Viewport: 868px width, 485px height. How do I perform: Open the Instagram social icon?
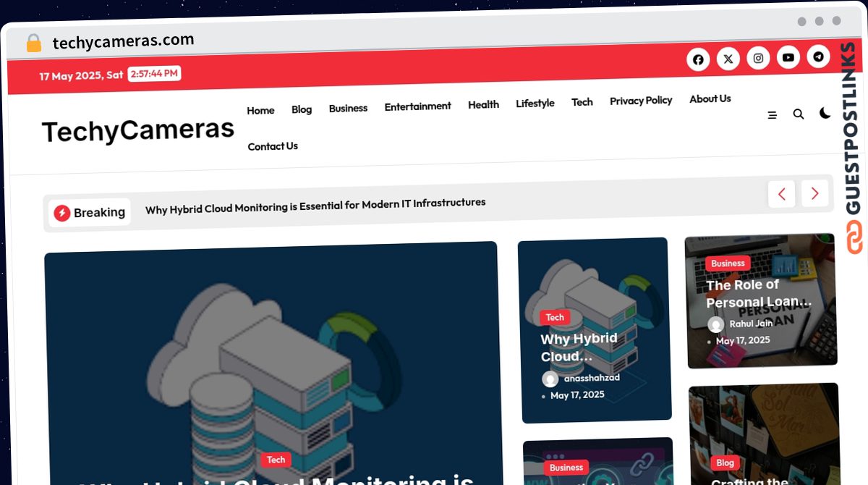pyautogui.click(x=758, y=59)
